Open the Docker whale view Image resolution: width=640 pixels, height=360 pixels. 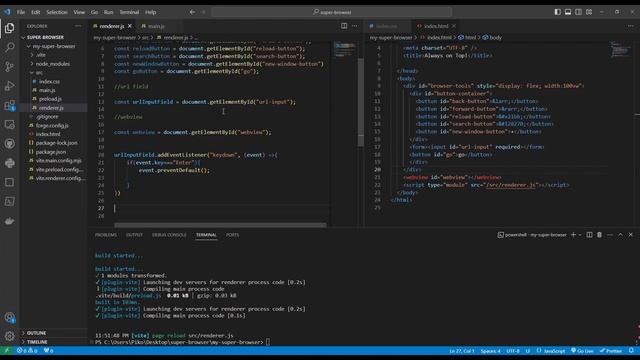(x=9, y=221)
